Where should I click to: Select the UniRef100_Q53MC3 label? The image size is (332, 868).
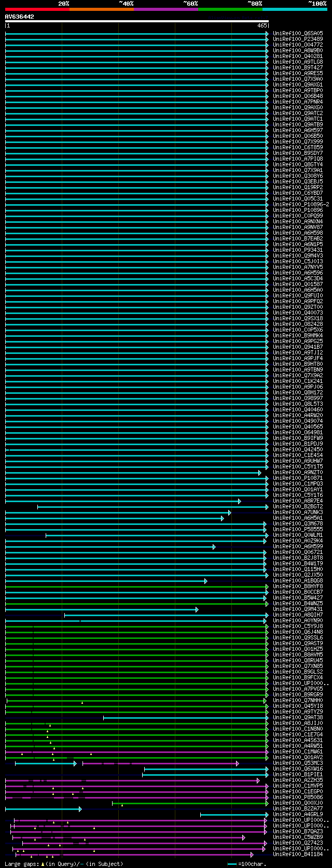click(298, 763)
